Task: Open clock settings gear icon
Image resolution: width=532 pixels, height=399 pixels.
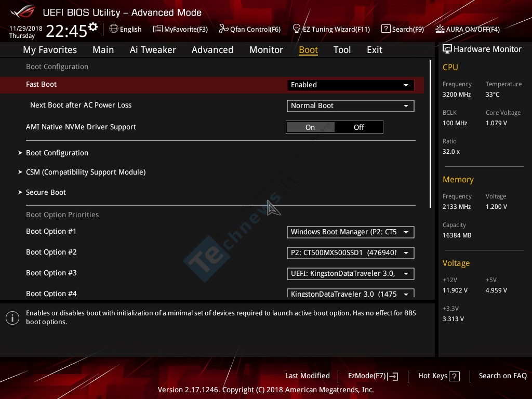Action: click(93, 27)
